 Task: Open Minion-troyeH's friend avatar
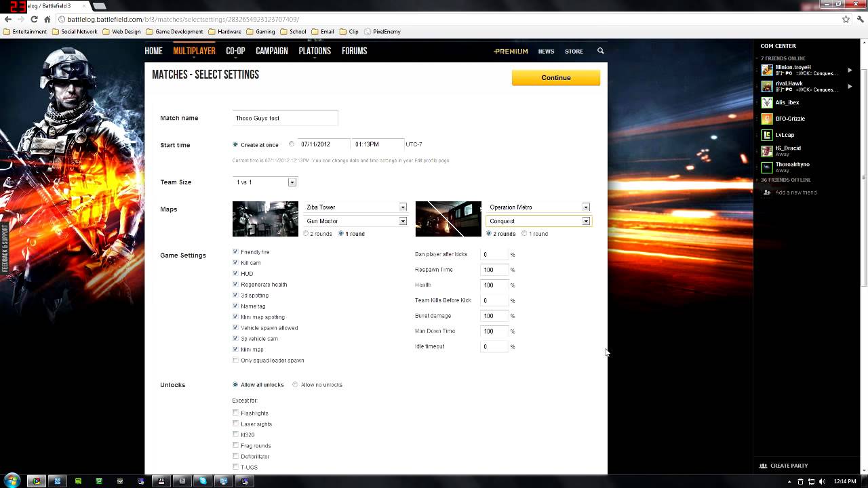pos(767,70)
